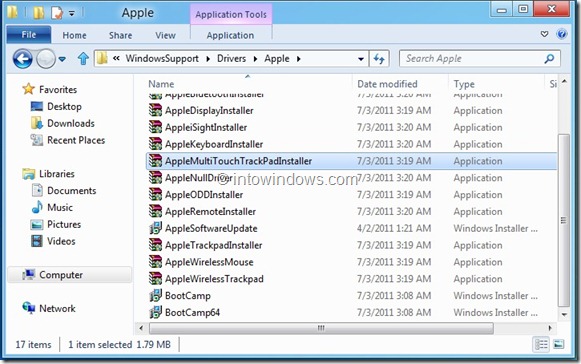The image size is (581, 364).
Task: Open the Application ribbon tab
Action: 230,35
